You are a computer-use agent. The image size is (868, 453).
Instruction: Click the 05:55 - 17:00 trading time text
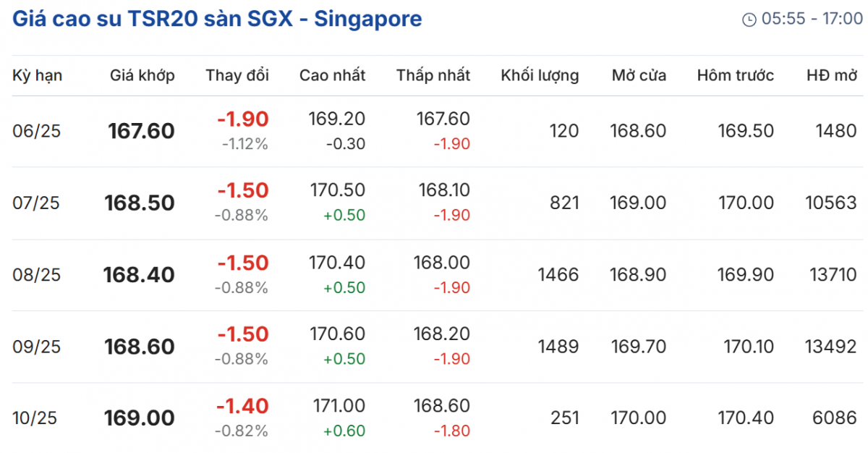[x=812, y=20]
